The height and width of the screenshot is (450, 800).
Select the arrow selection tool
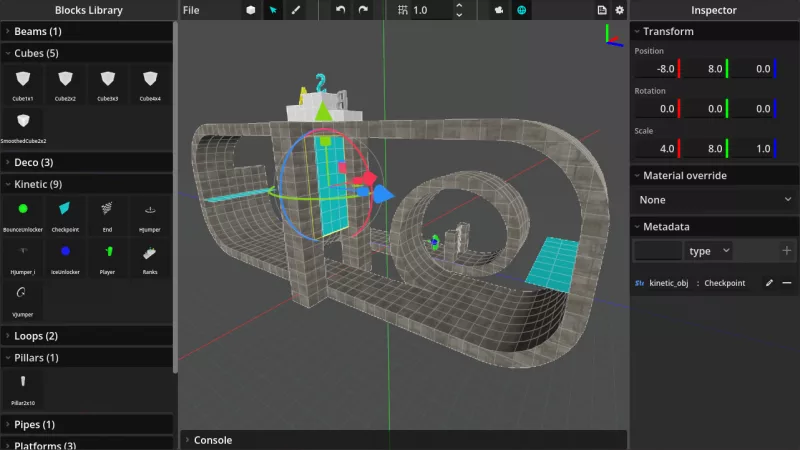[x=273, y=10]
